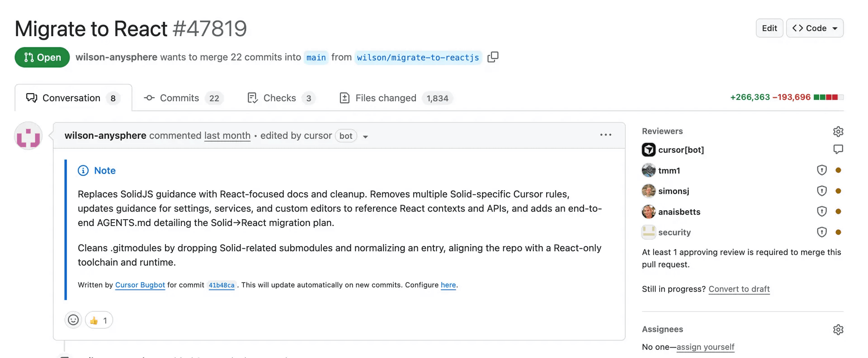Viewport: 868px width, 358px height.
Task: Expand the comment edit history dropdown
Action: tap(365, 137)
